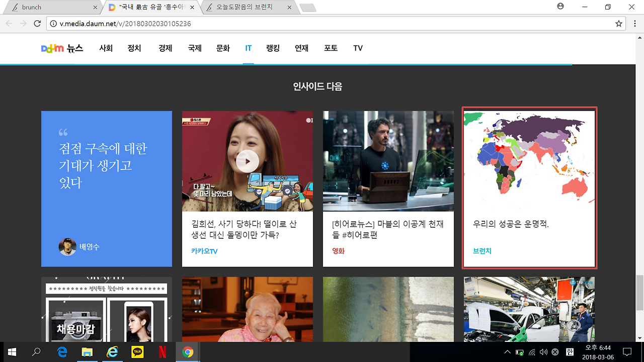Select the 국제 news category
This screenshot has width=644, height=362.
click(x=195, y=48)
